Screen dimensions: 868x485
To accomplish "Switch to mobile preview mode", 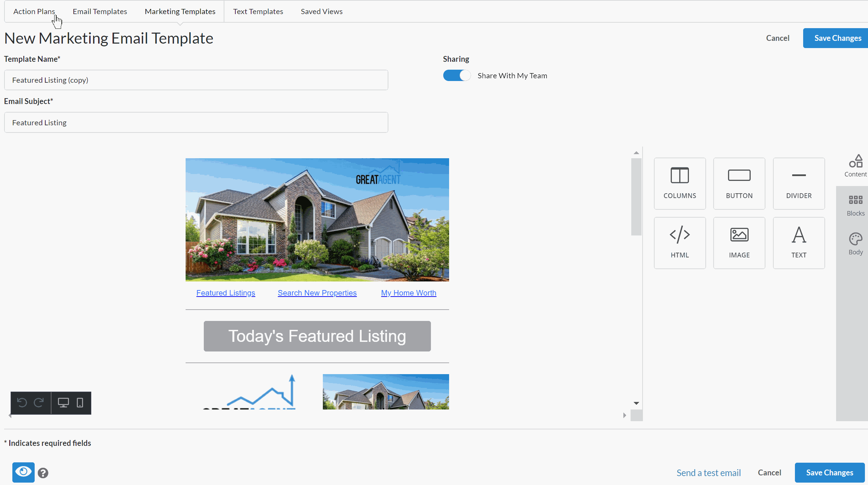I will point(80,402).
